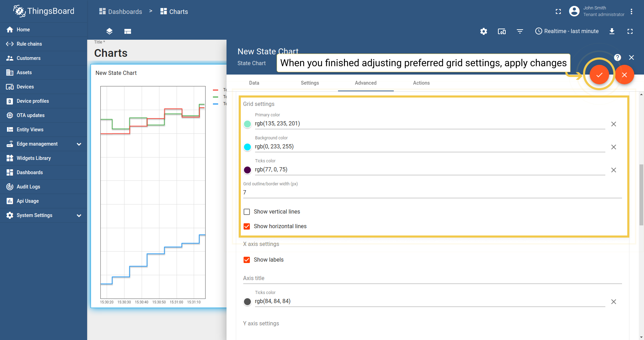Toggle X axis Show labels checkbox
644x340 pixels.
247,260
